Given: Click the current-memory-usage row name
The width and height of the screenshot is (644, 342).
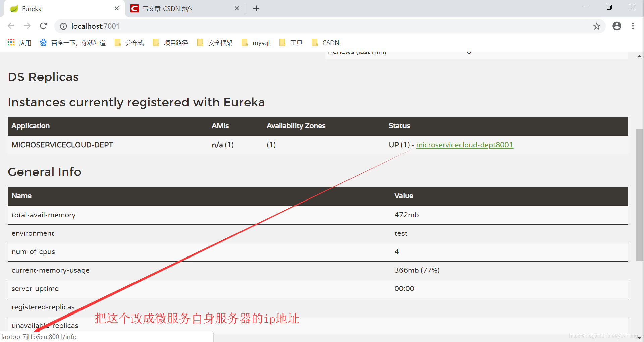Looking at the screenshot, I should click(x=51, y=270).
